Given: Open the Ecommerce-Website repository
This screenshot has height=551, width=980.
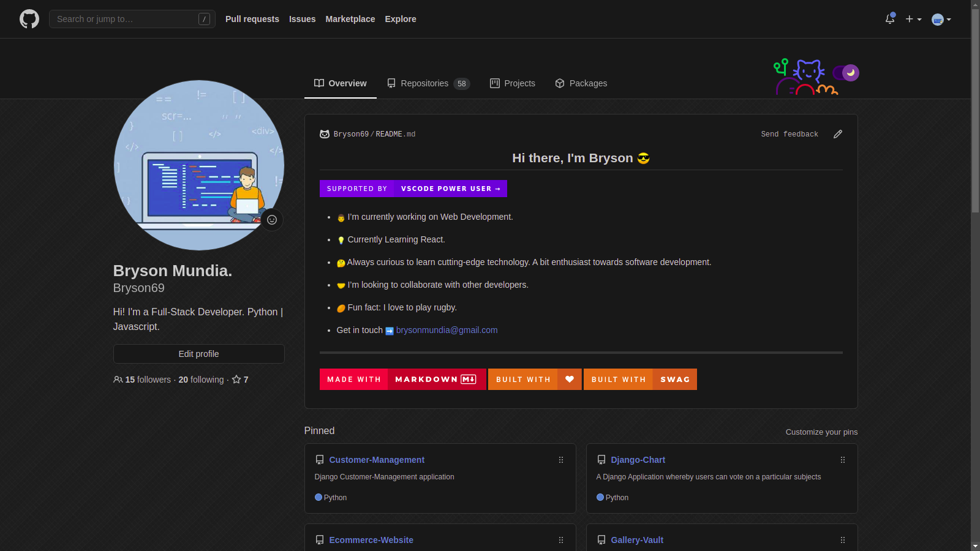Looking at the screenshot, I should tap(371, 540).
